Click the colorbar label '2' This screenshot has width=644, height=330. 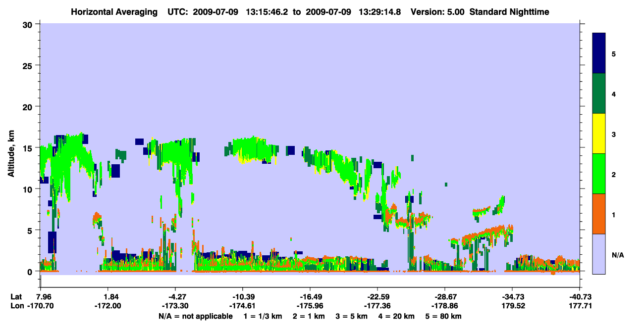(613, 174)
